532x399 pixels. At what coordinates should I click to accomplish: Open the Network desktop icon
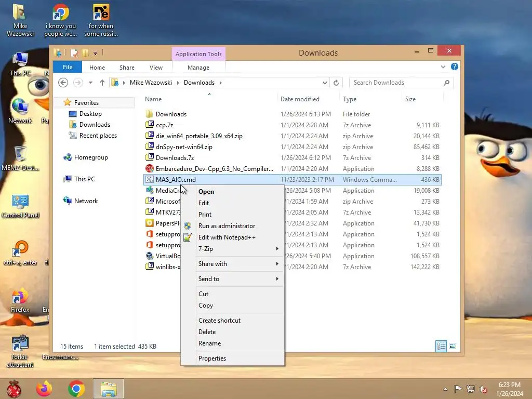[20, 111]
